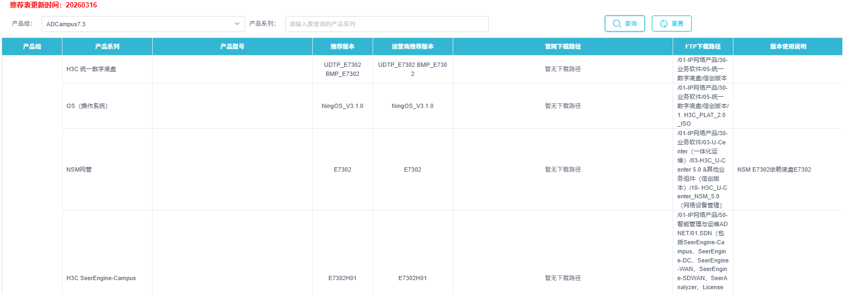Click the 产品组 column header

coord(32,47)
